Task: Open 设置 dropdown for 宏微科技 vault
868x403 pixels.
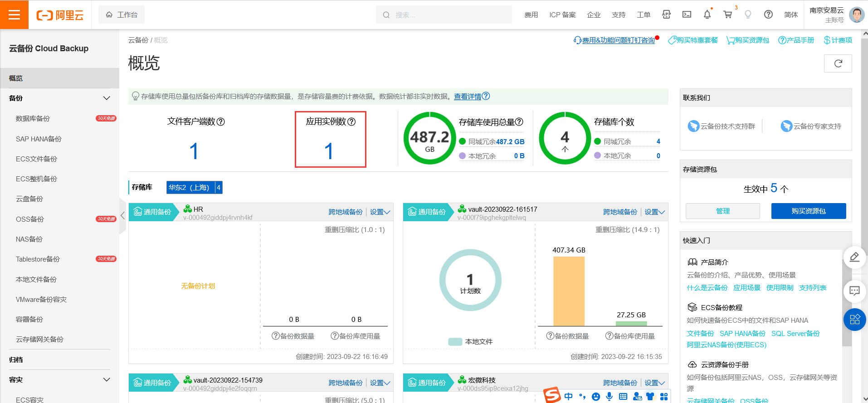Action: click(654, 383)
